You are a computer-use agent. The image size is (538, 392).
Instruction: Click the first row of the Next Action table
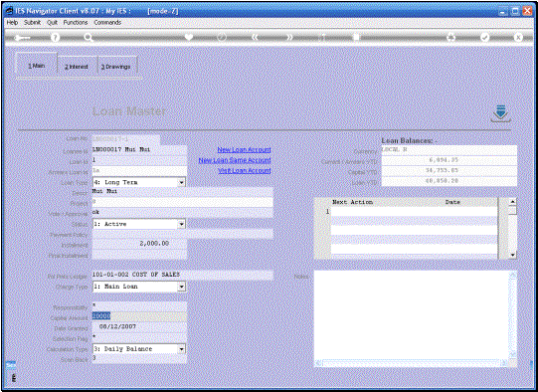pyautogui.click(x=414, y=212)
